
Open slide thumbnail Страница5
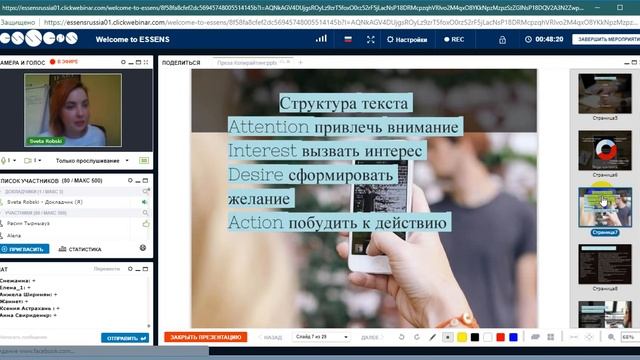coord(605,93)
